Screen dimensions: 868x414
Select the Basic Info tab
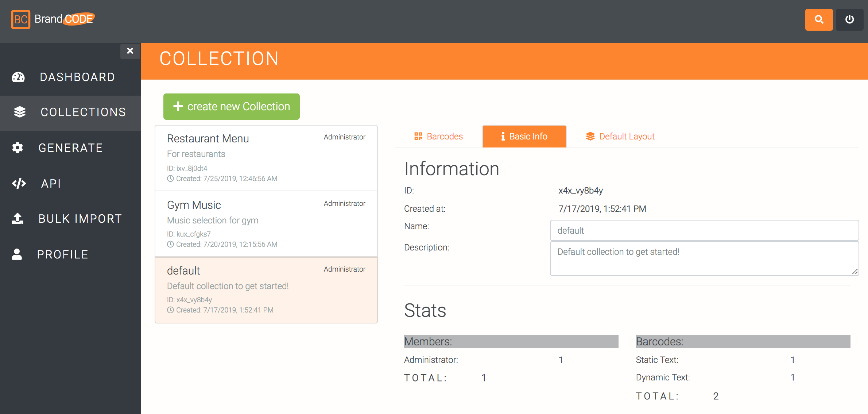(x=524, y=136)
